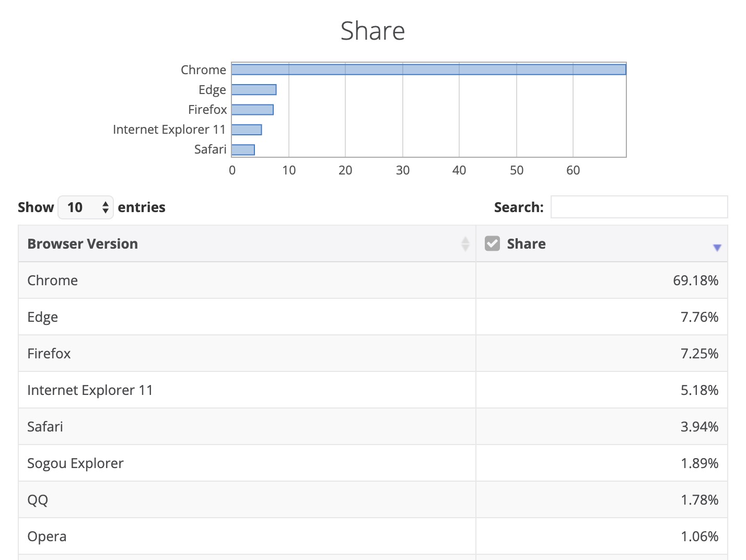This screenshot has width=746, height=560.
Task: Click the Internet Explorer 11 chart bar
Action: (x=247, y=130)
